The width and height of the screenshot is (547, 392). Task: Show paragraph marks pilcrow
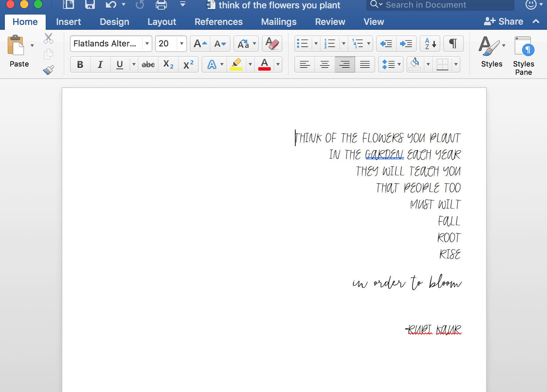pyautogui.click(x=453, y=44)
